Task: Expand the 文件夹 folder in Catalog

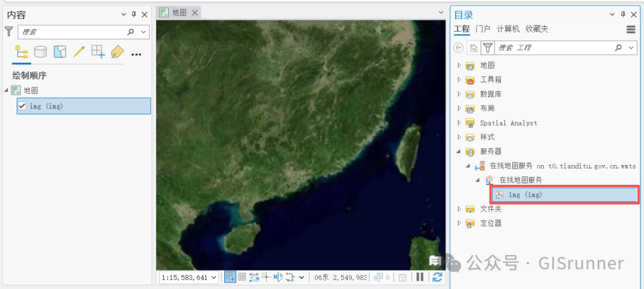Action: pyautogui.click(x=459, y=209)
